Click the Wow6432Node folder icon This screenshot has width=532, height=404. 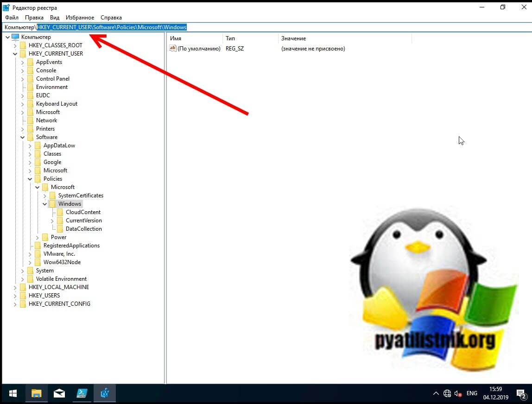[x=38, y=262]
